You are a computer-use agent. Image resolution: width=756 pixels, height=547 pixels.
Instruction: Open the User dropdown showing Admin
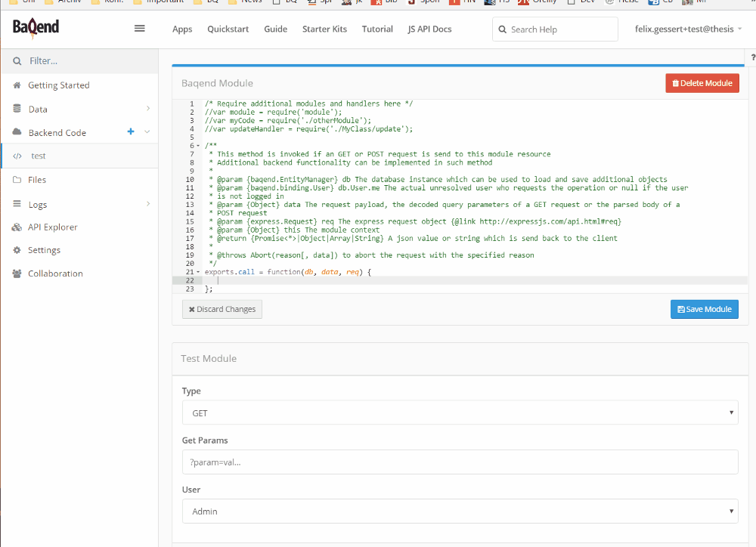tap(460, 511)
